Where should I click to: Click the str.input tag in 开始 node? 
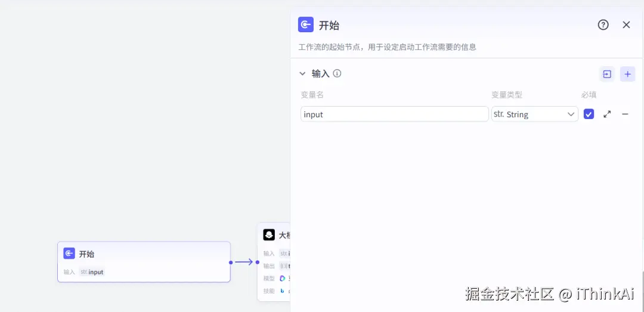[x=92, y=272]
